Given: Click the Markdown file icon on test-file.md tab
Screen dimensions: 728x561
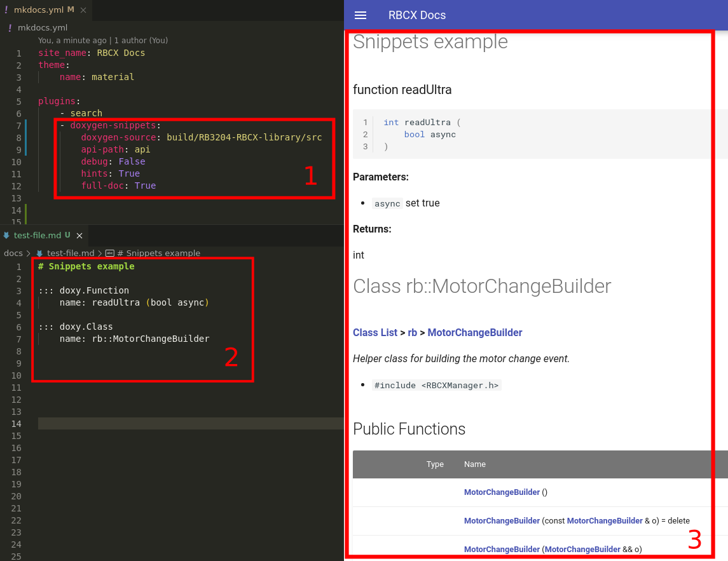Looking at the screenshot, I should pyautogui.click(x=5, y=234).
